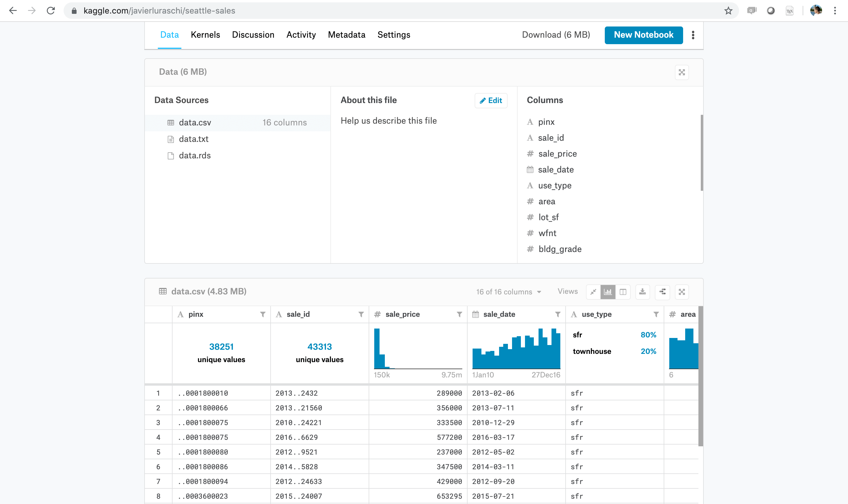Reload the page in browser
The width and height of the screenshot is (848, 504).
(51, 11)
